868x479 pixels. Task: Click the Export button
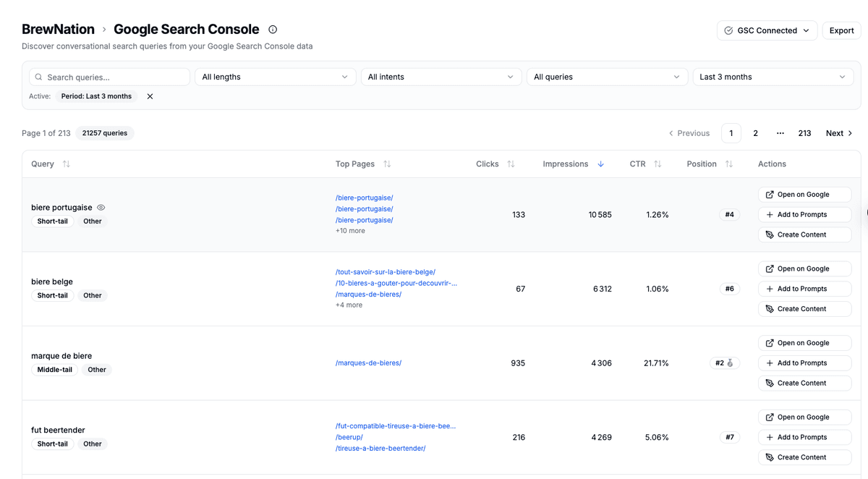point(841,30)
